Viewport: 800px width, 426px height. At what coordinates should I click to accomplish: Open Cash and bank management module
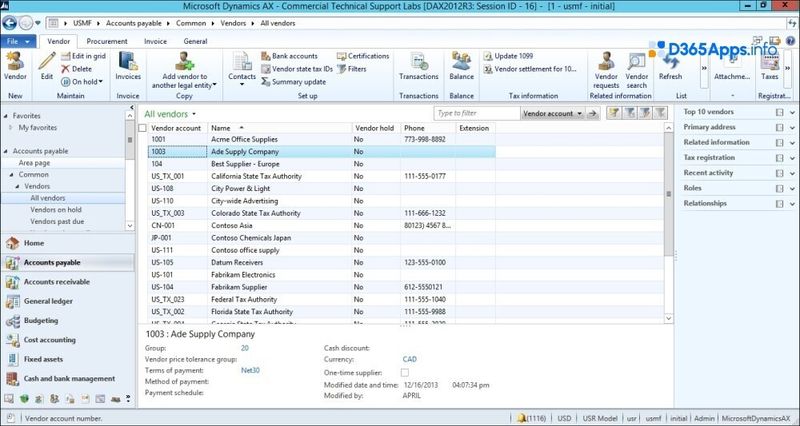pyautogui.click(x=68, y=379)
